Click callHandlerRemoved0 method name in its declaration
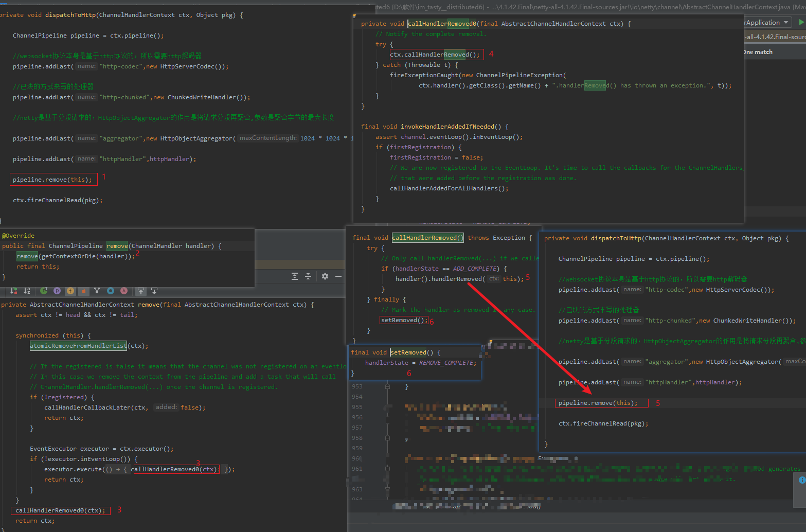806x532 pixels. point(442,24)
